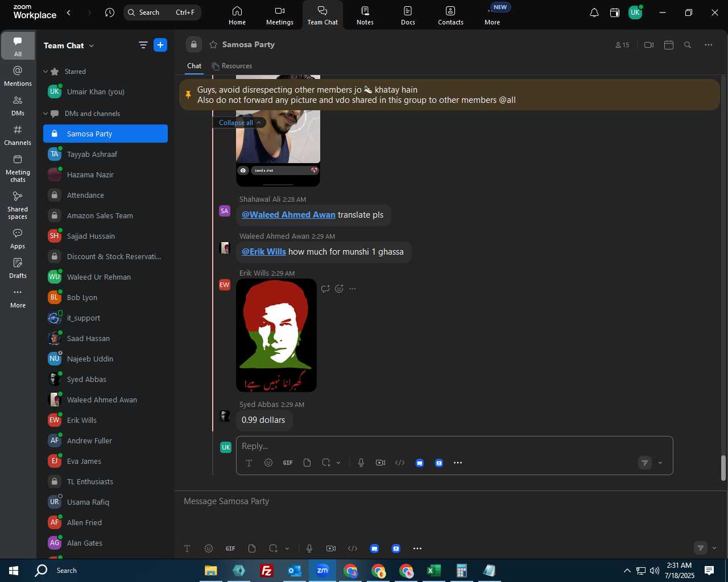Show Mentions in the sidebar

pos(18,76)
